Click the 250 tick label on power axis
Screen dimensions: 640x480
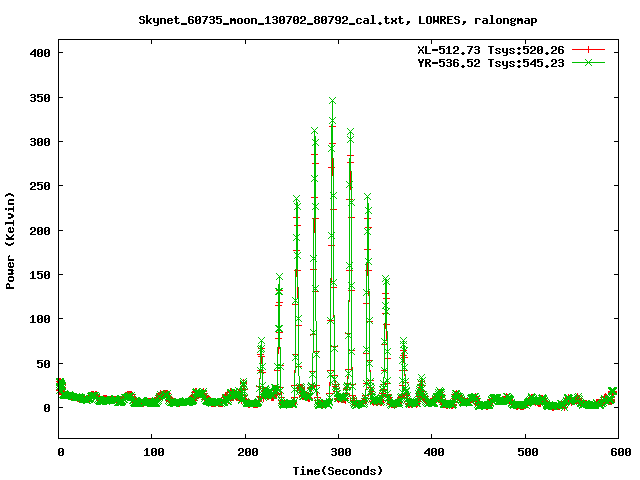pos(40,186)
